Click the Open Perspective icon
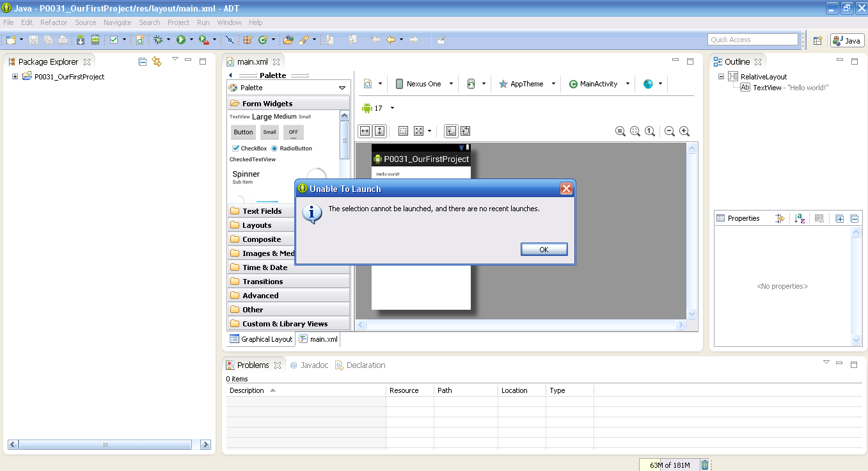This screenshot has height=471, width=868. [817, 40]
